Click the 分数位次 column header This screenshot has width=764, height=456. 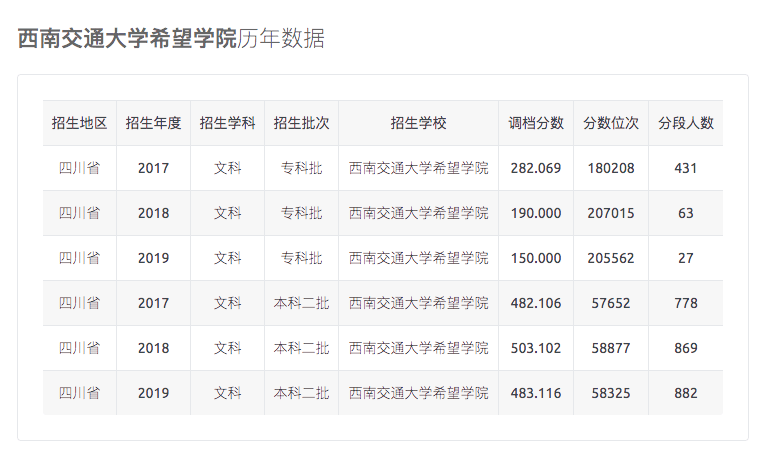pos(611,123)
